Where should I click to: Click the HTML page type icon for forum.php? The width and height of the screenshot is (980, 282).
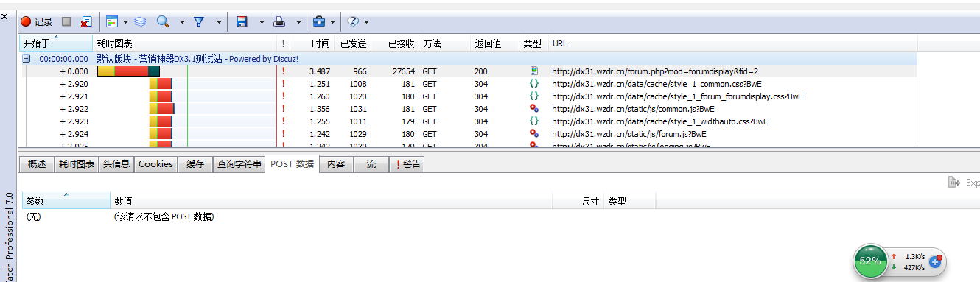(x=534, y=71)
